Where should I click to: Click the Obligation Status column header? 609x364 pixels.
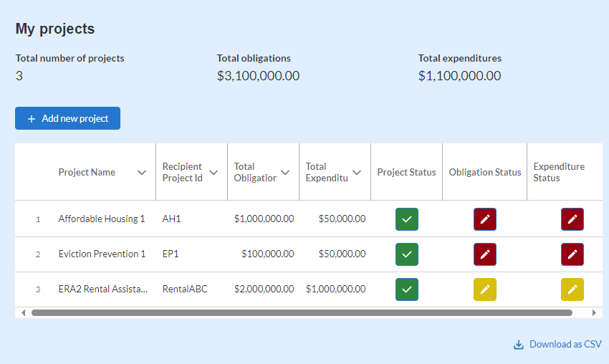485,173
